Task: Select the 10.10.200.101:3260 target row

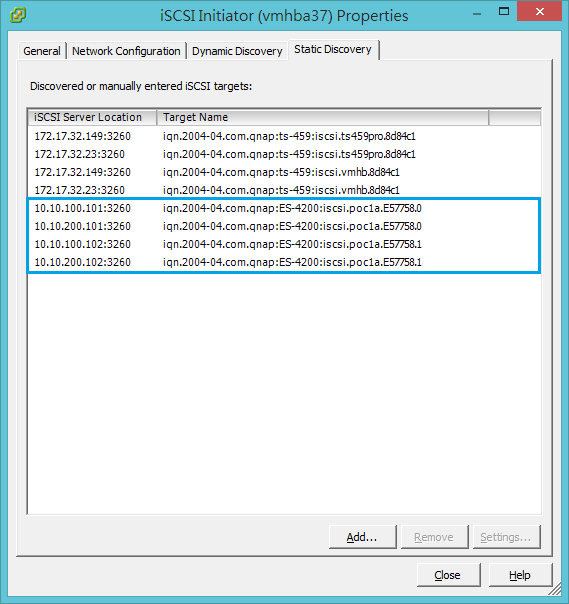Action: (x=284, y=226)
